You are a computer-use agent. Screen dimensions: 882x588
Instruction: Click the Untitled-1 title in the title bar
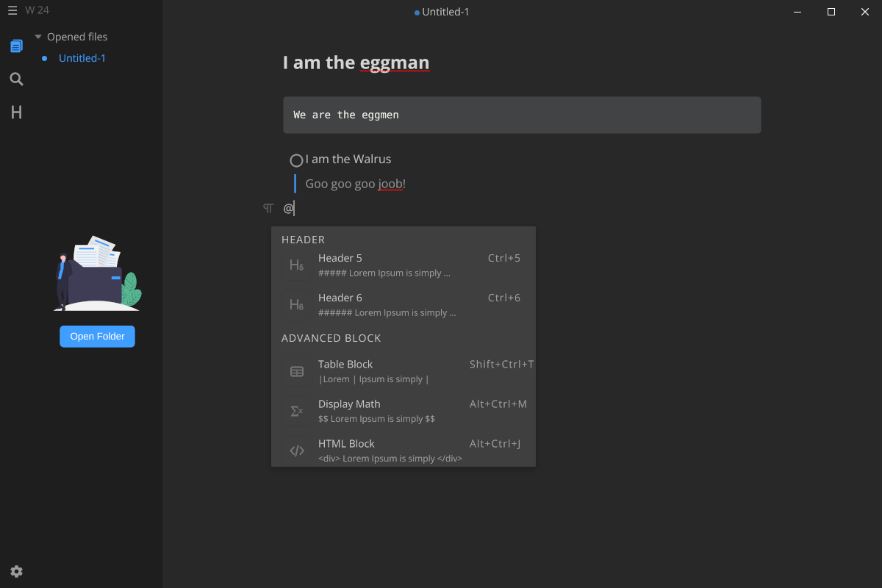click(445, 12)
